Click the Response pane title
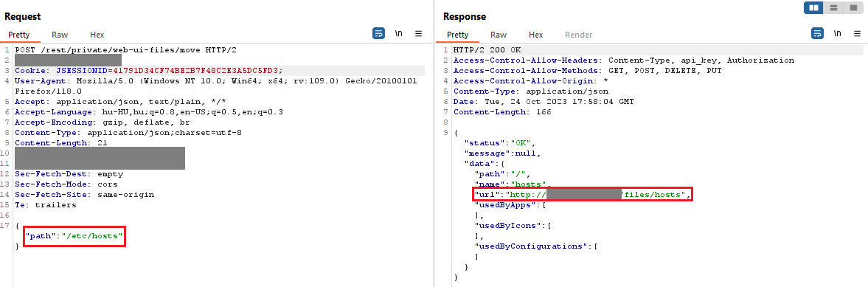 465,17
